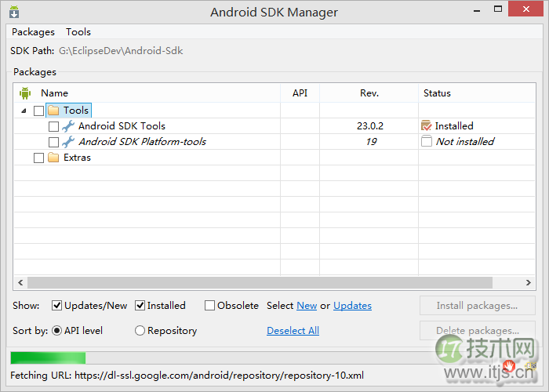Click the Select Updates link
This screenshot has width=549, height=392.
pos(352,306)
